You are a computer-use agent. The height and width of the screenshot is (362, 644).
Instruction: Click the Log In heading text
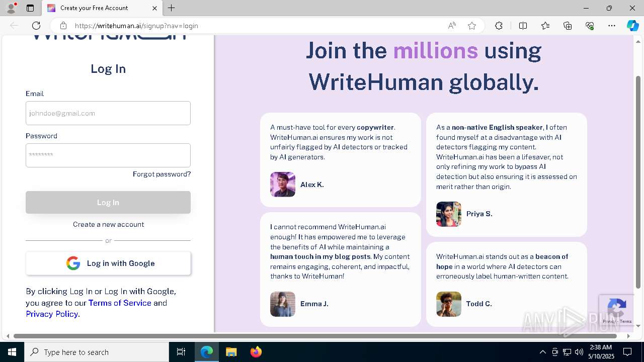click(x=108, y=69)
